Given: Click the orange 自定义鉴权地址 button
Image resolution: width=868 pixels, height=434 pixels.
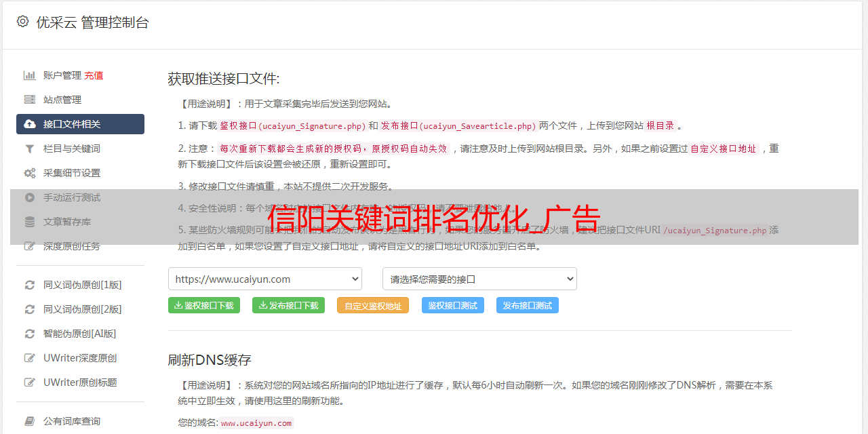Looking at the screenshot, I should [x=373, y=305].
